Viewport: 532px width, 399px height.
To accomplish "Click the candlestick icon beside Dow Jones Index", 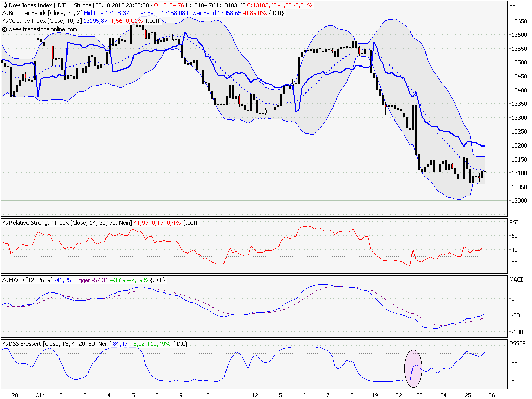I will click(5, 5).
